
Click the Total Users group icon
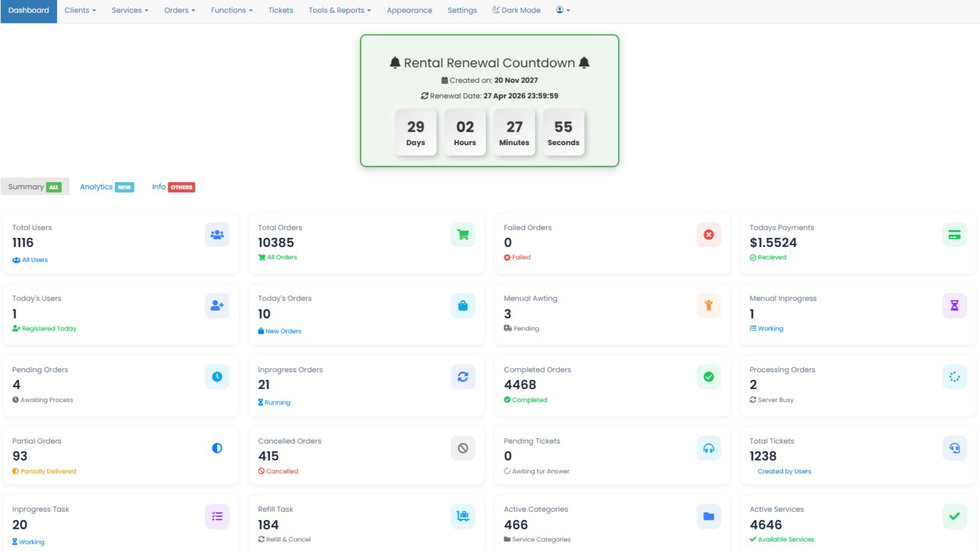click(217, 235)
